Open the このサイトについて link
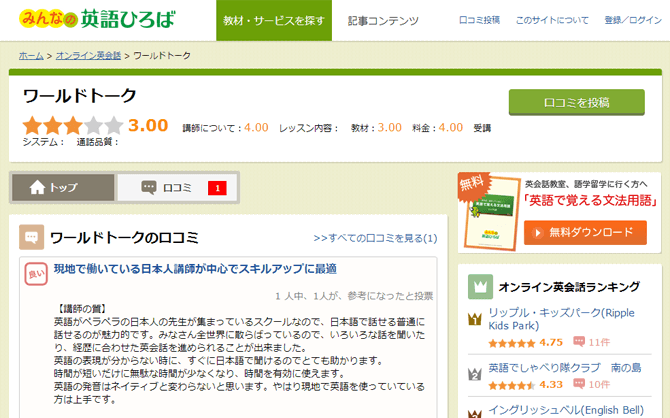 coord(552,20)
